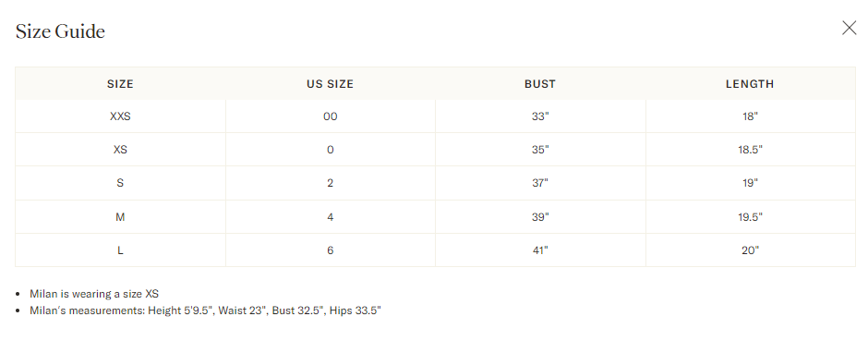Viewport: 868px width, 353px height.
Task: Click the 41" bust measurement
Action: [540, 250]
